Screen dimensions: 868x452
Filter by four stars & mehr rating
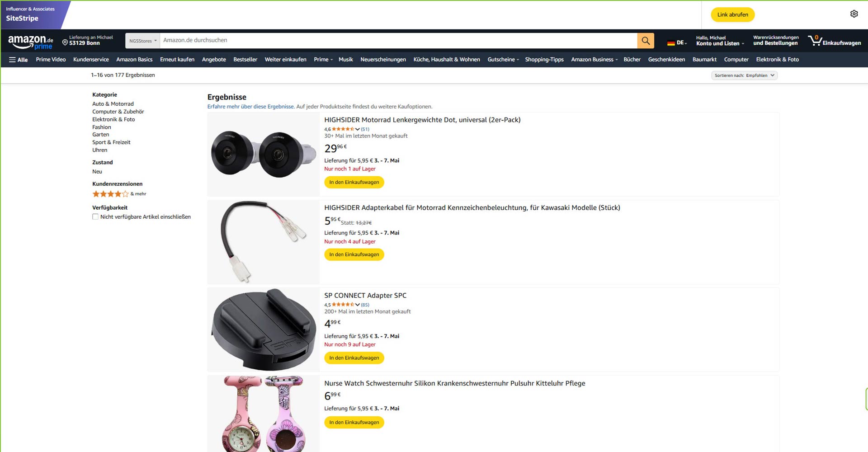pos(111,194)
